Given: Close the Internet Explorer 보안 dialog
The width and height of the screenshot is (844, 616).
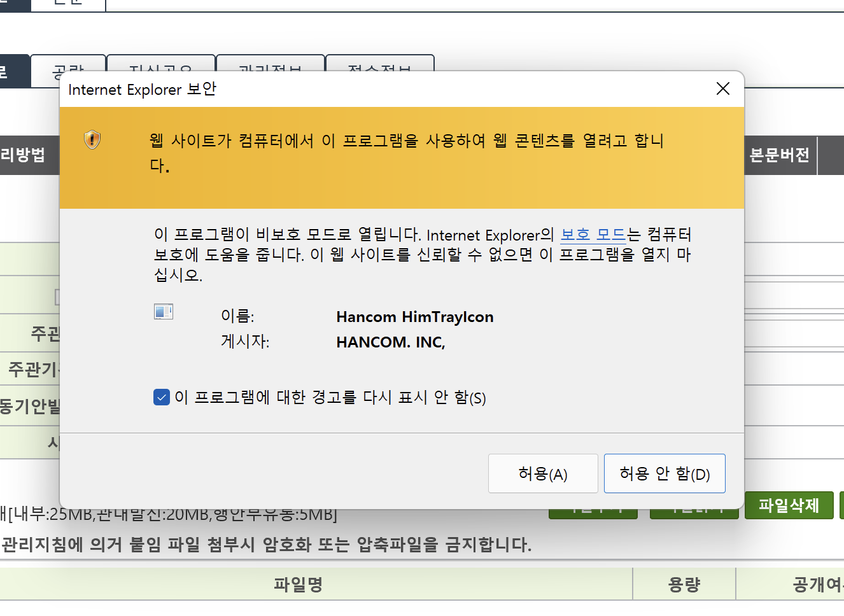Looking at the screenshot, I should [723, 88].
